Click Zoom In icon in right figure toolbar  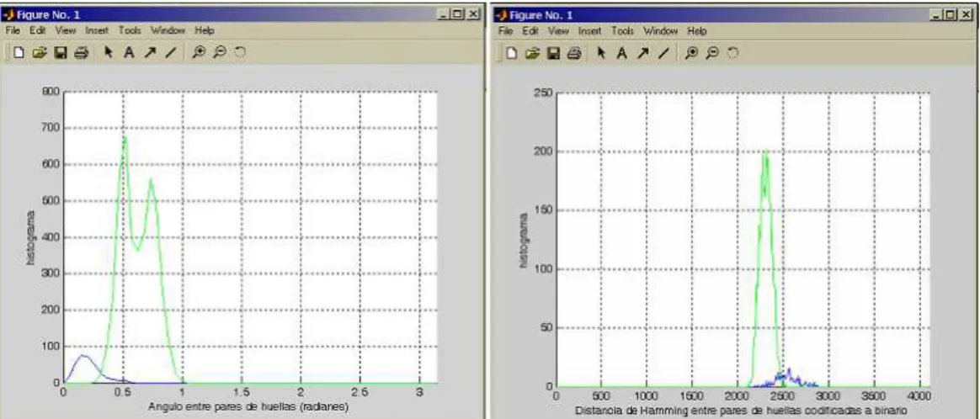tap(691, 54)
